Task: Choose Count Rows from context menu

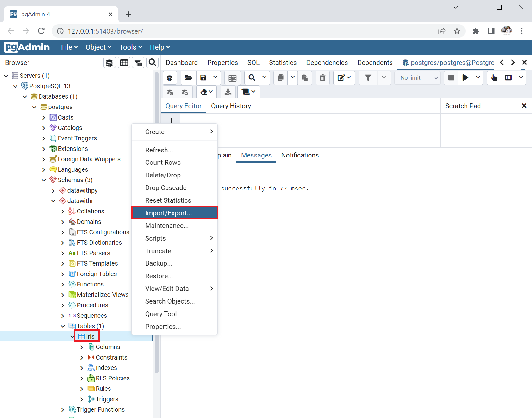Action: click(x=175, y=163)
